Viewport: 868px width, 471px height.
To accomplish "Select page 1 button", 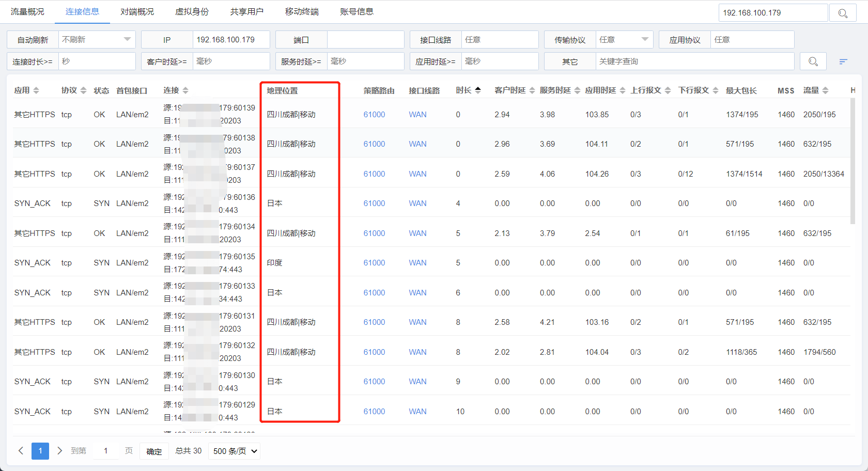I will 40,451.
